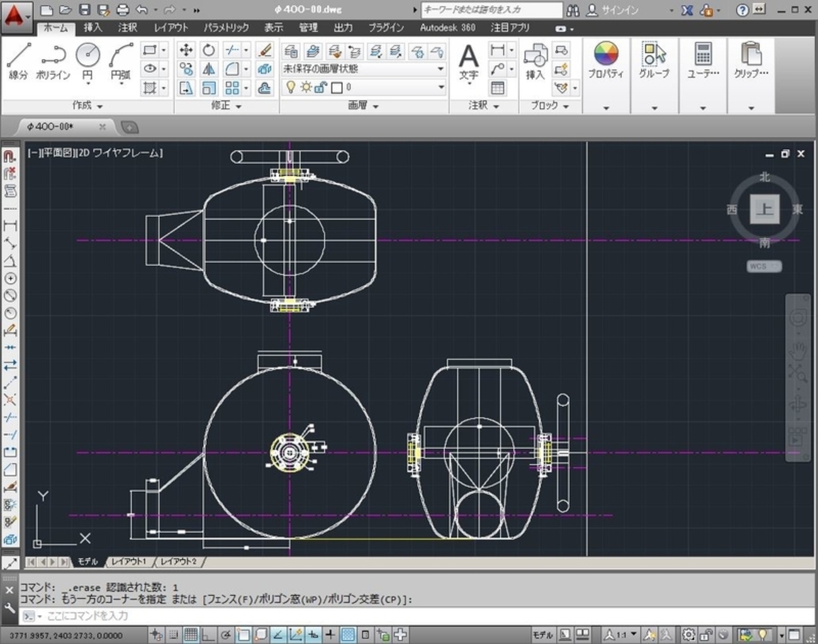The height and width of the screenshot is (644, 818).
Task: Click the Rotate tool icon
Action: [x=209, y=50]
